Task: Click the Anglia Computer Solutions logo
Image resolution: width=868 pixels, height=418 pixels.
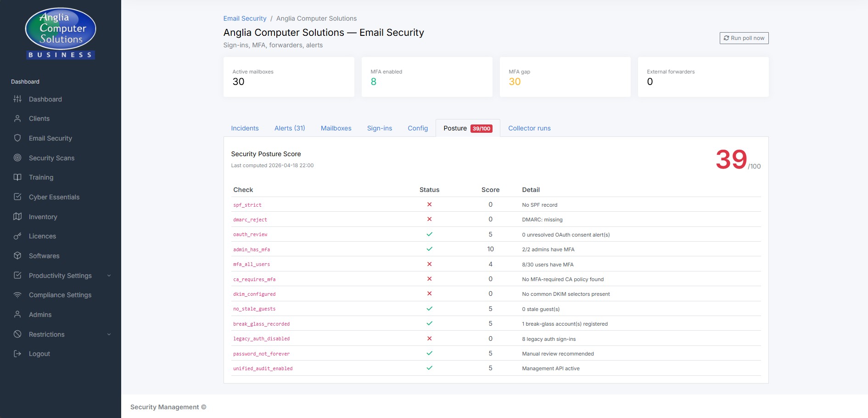Action: click(x=60, y=32)
